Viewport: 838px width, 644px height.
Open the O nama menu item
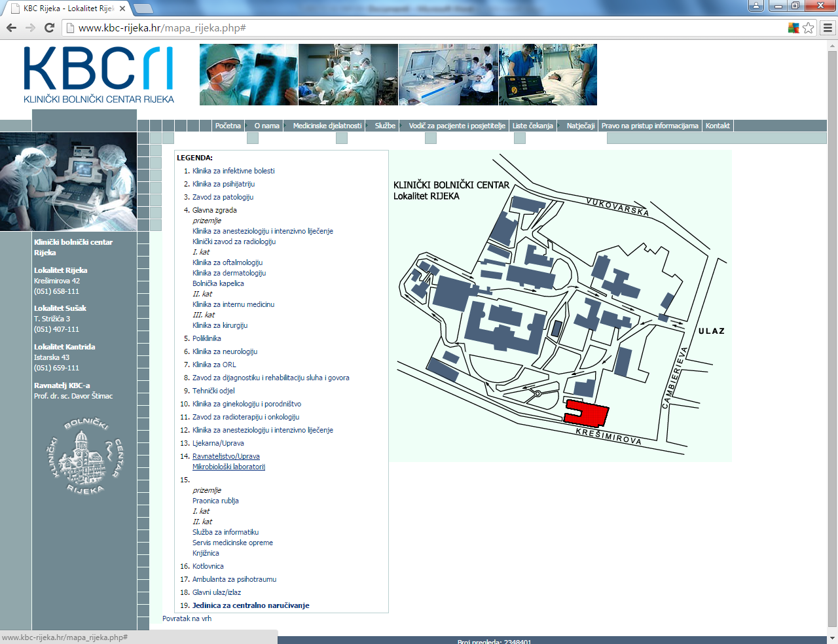tap(266, 126)
